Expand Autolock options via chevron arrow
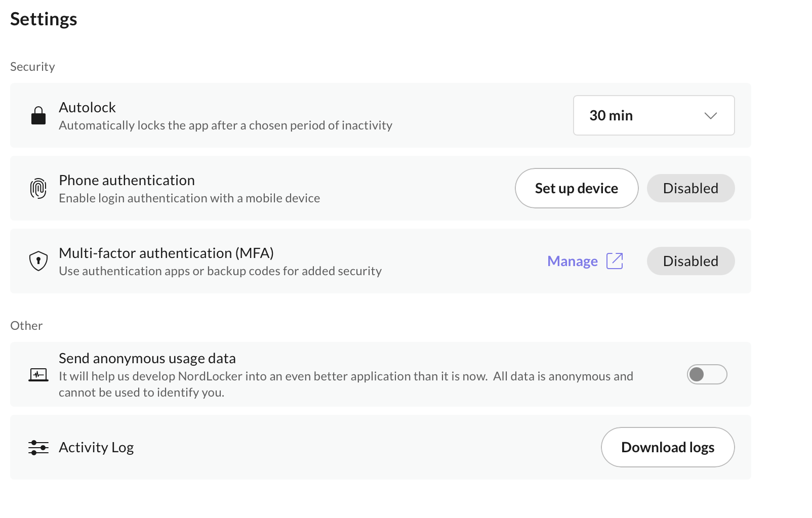Image resolution: width=812 pixels, height=518 pixels. [x=711, y=116]
